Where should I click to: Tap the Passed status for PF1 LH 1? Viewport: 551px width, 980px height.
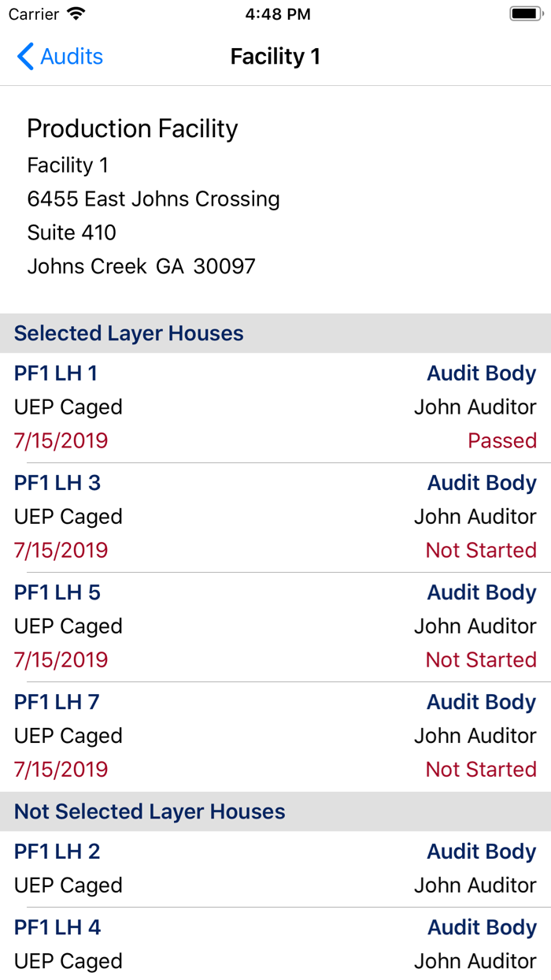pos(502,440)
